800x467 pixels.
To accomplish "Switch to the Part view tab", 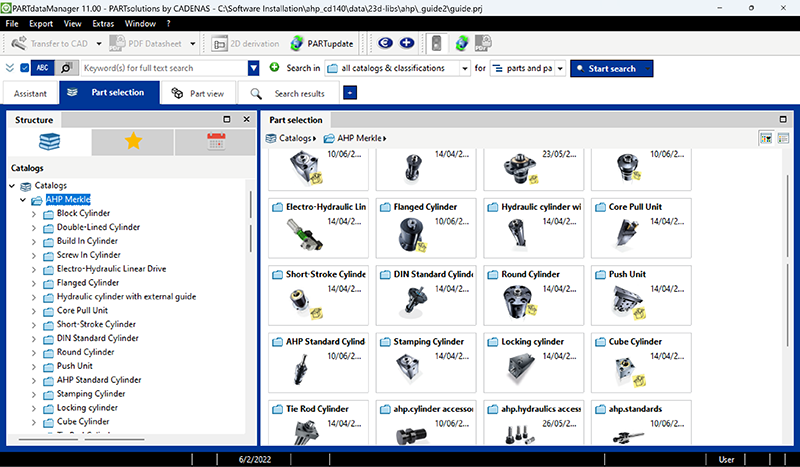I will pos(198,93).
